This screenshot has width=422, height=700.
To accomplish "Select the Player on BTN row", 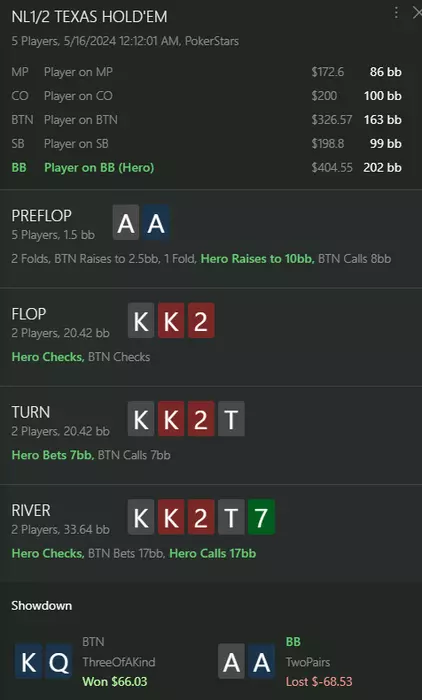I will [206, 120].
